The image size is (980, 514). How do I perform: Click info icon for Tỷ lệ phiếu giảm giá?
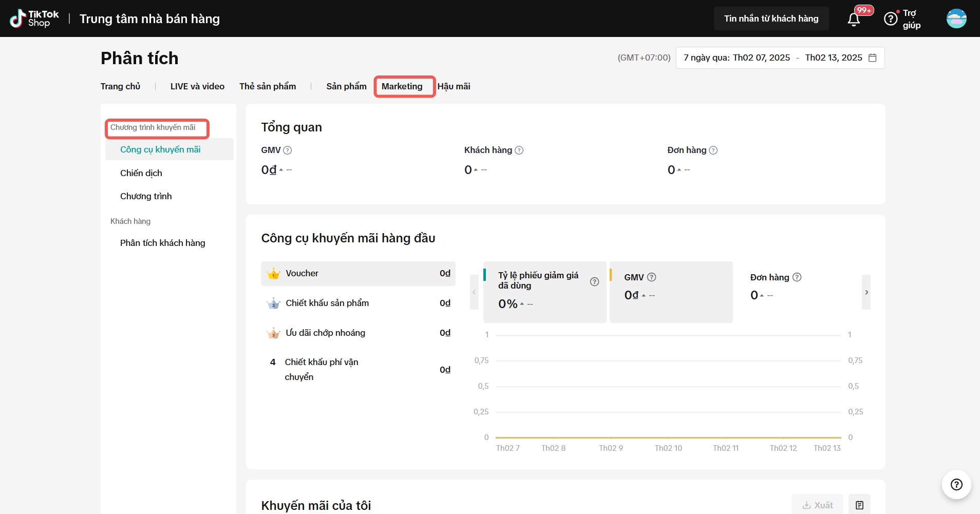tap(594, 281)
